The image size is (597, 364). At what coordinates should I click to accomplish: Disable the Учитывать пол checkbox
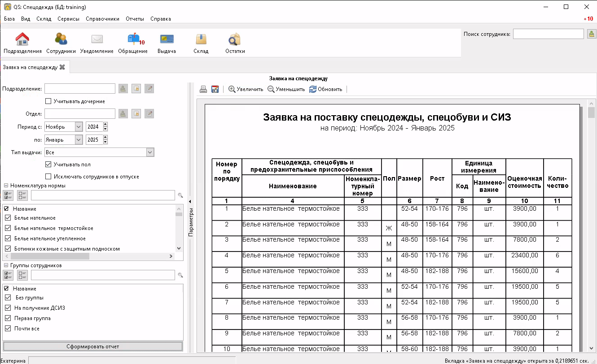pyautogui.click(x=48, y=165)
